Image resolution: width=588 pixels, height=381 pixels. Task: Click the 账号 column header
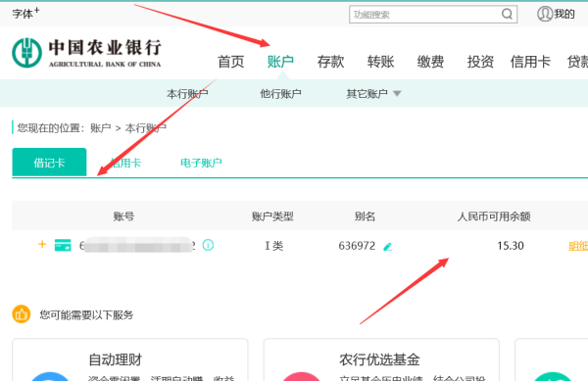point(123,216)
